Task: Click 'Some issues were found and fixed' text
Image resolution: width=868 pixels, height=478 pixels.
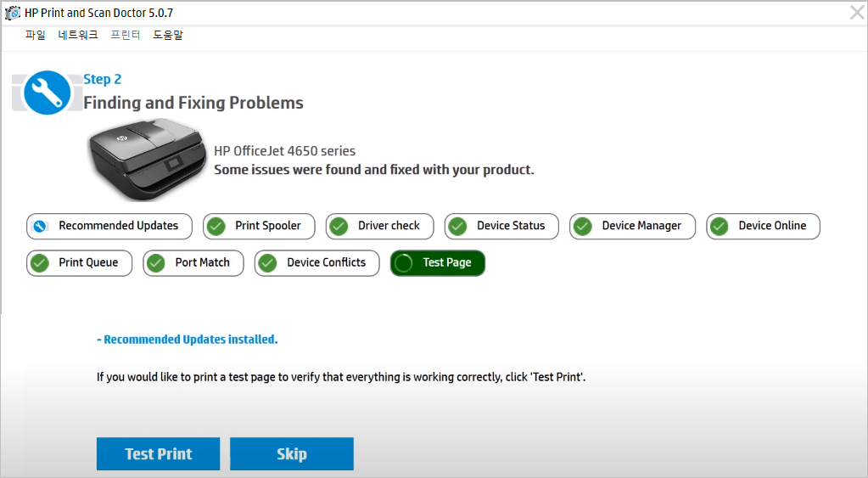Action: coord(374,170)
